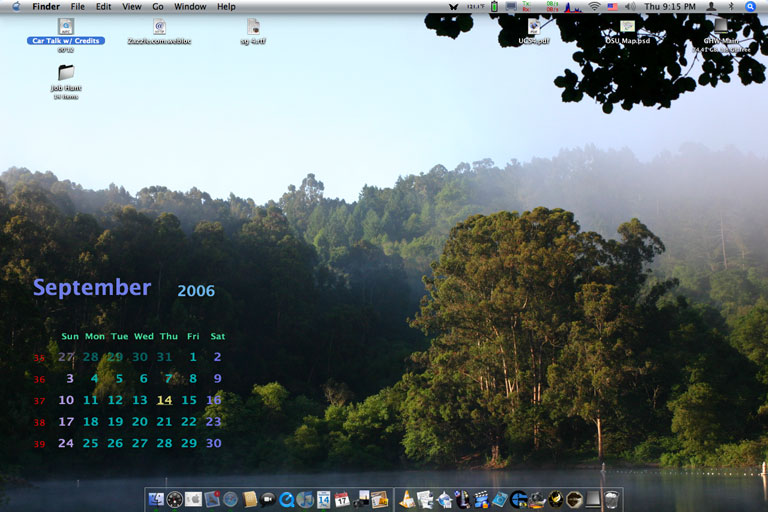Select the sg 4.rtf document

(253, 32)
